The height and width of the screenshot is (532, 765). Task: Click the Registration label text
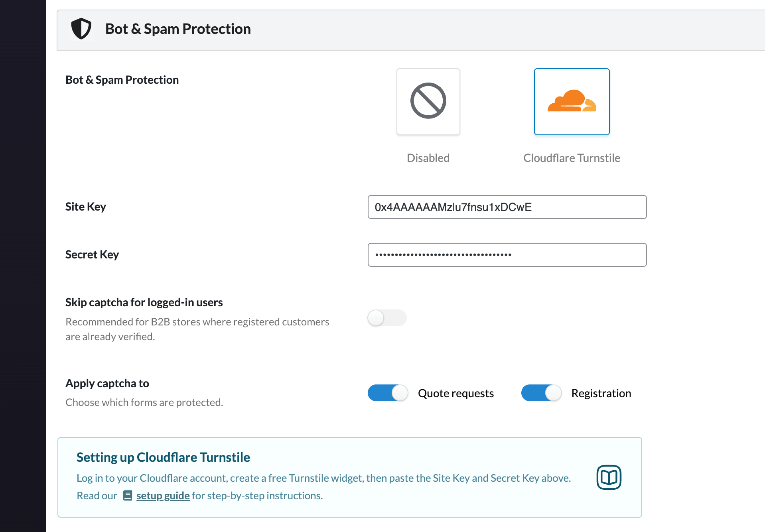601,393
